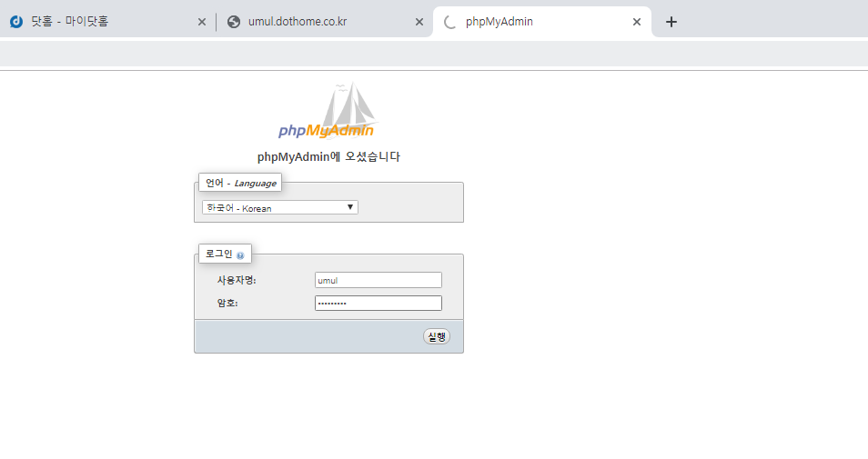Click the Dothome favicon on first tab

pyautogui.click(x=16, y=22)
